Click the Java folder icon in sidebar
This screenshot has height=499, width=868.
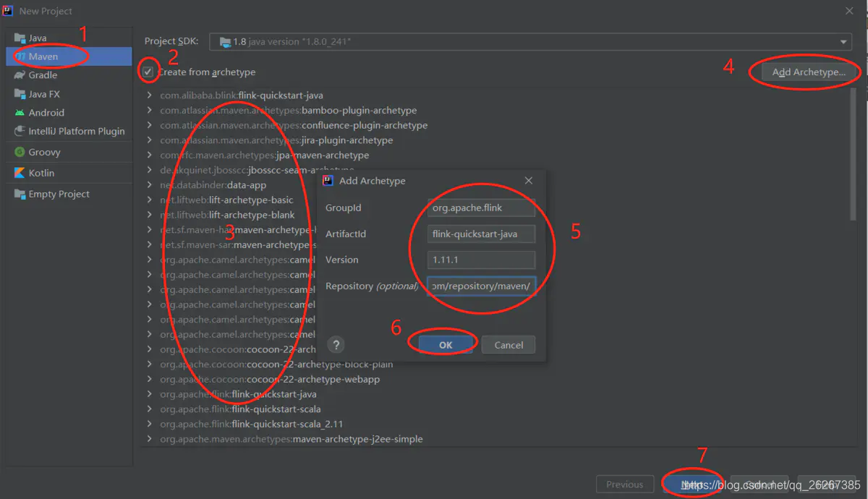tap(20, 38)
